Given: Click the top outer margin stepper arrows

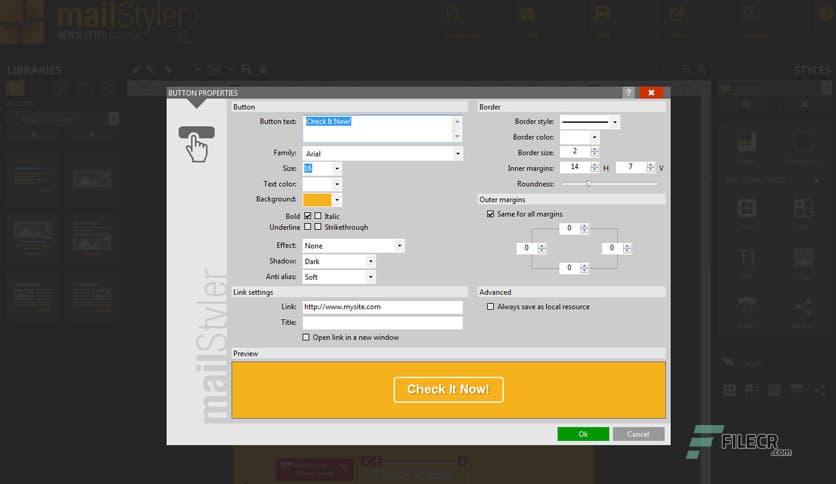Looking at the screenshot, I should [584, 228].
